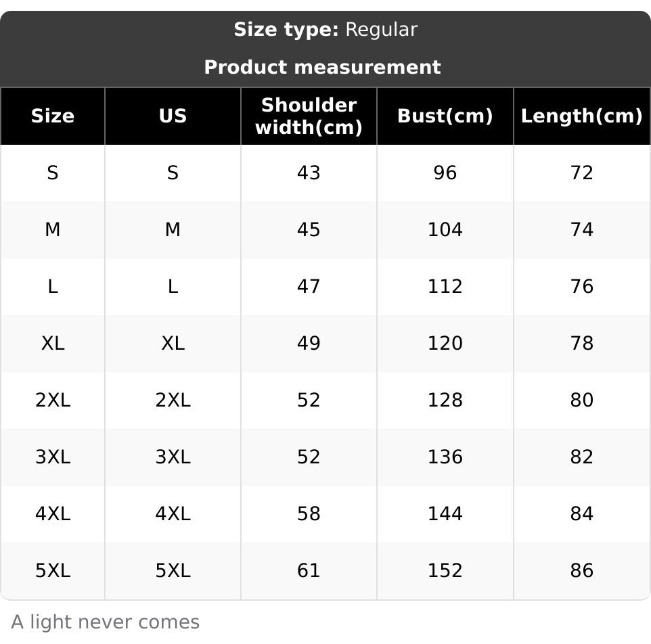This screenshot has height=644, width=651.
Task: Click bust value 120 in the XL row
Action: [445, 344]
